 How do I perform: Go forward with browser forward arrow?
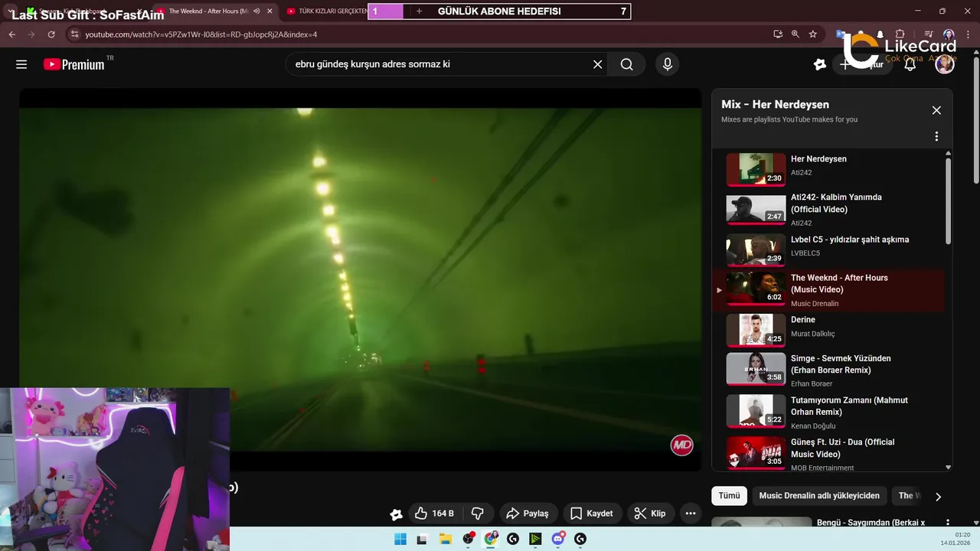(31, 34)
